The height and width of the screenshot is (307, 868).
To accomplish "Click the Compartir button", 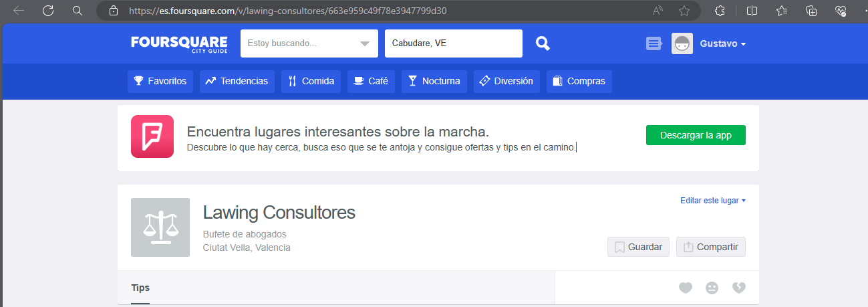I will pyautogui.click(x=711, y=247).
